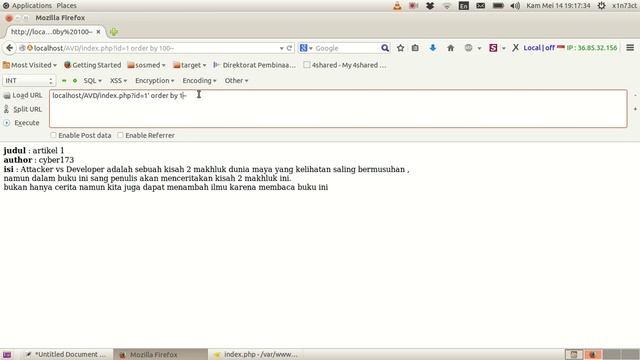Open a new tab with the plus icon
Image resolution: width=640 pixels, height=360 pixels.
pos(113,32)
